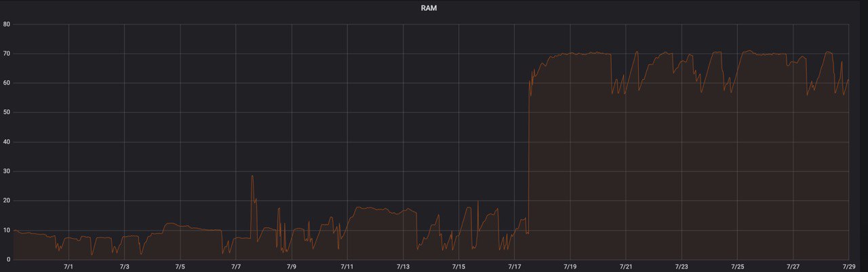This screenshot has height=272, width=868.
Task: Click the 30 value on y-axis
Action: (x=7, y=171)
